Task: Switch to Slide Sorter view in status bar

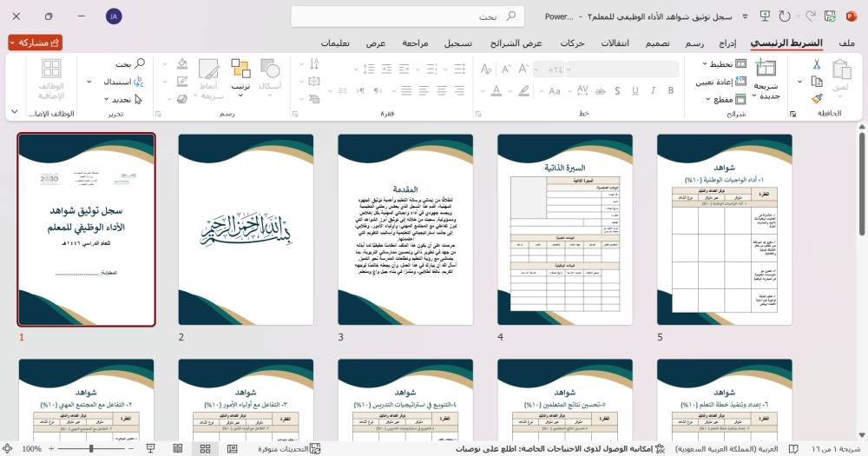Action: [x=206, y=449]
